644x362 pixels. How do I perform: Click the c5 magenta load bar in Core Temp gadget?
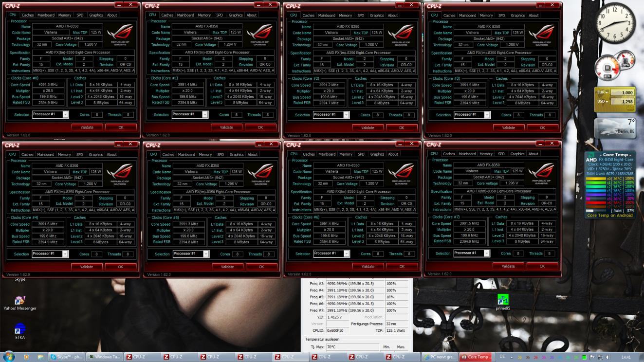(596, 199)
